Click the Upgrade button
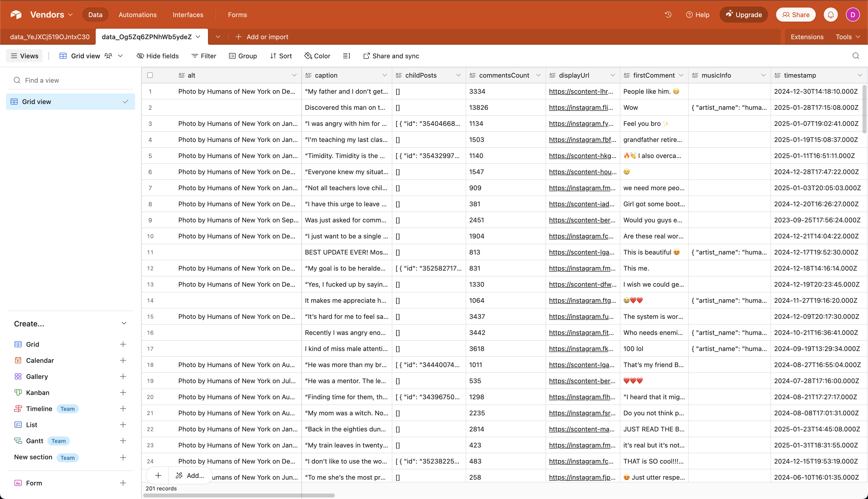868x499 pixels. point(743,14)
